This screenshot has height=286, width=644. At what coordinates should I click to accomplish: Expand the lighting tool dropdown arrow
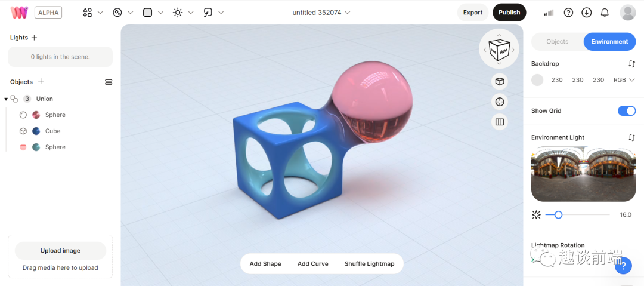click(x=191, y=13)
